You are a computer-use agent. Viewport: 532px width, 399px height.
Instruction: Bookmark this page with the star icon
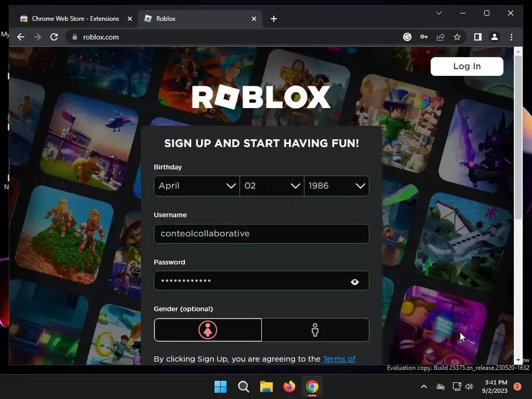(x=457, y=37)
